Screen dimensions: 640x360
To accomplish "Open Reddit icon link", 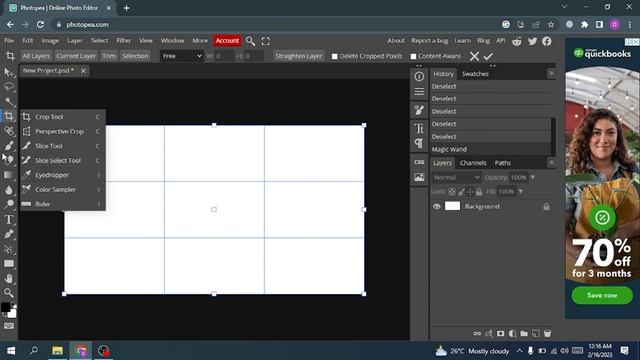I will tap(517, 41).
